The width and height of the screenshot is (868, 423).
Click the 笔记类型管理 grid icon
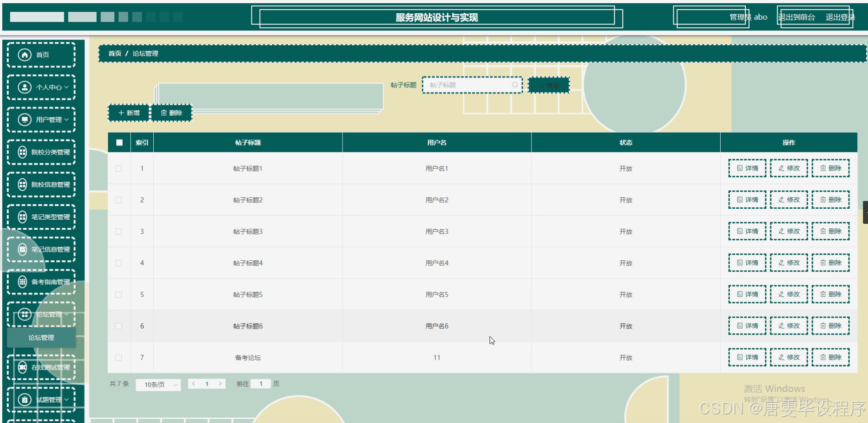22,217
